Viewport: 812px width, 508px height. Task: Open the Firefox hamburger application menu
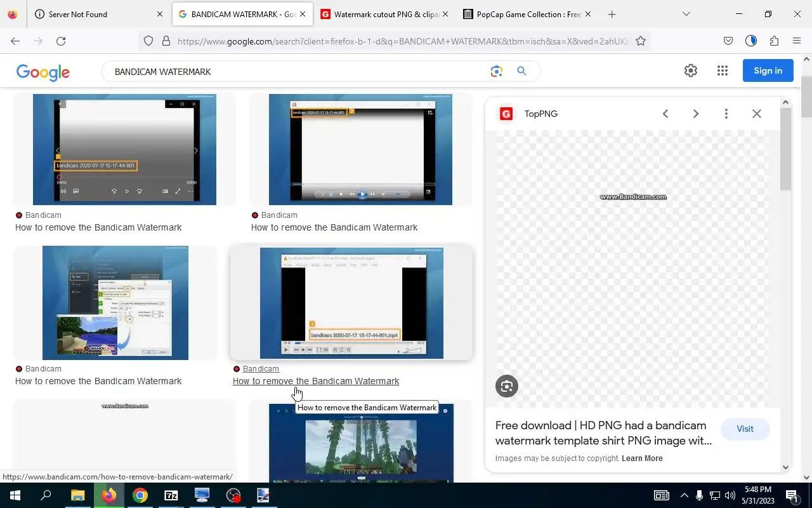pos(797,41)
